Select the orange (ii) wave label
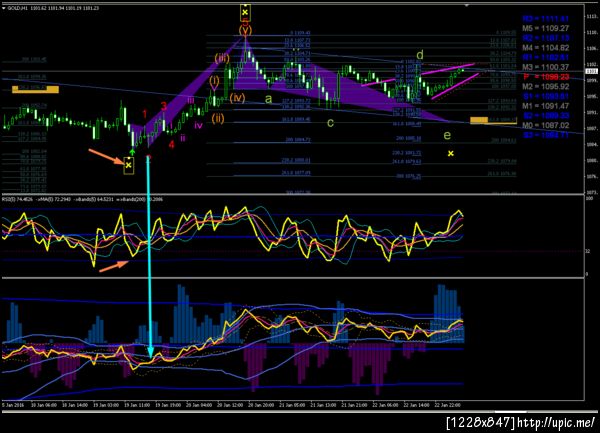 pyautogui.click(x=218, y=118)
